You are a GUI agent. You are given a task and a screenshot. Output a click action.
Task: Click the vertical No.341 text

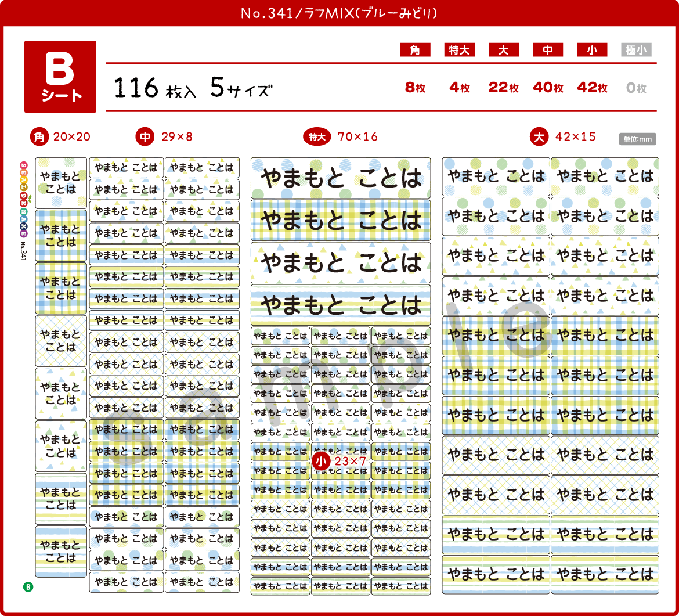[x=23, y=251]
